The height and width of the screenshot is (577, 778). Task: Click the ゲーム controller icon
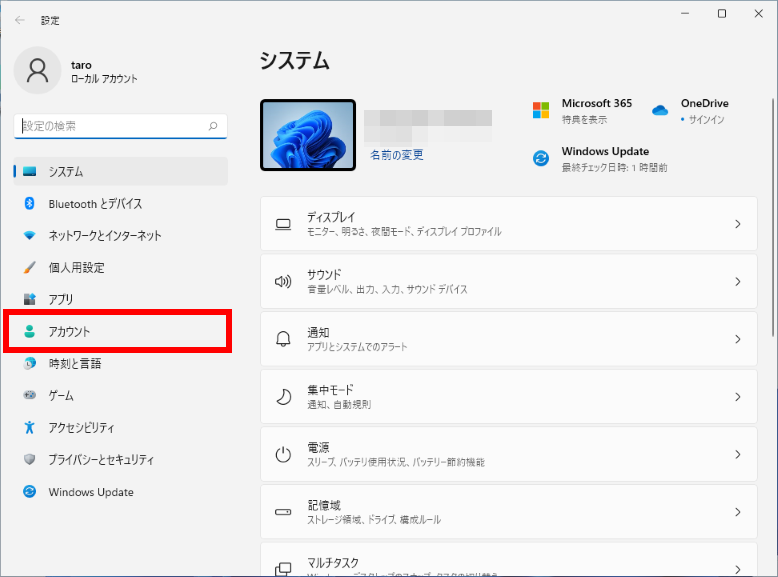30,395
